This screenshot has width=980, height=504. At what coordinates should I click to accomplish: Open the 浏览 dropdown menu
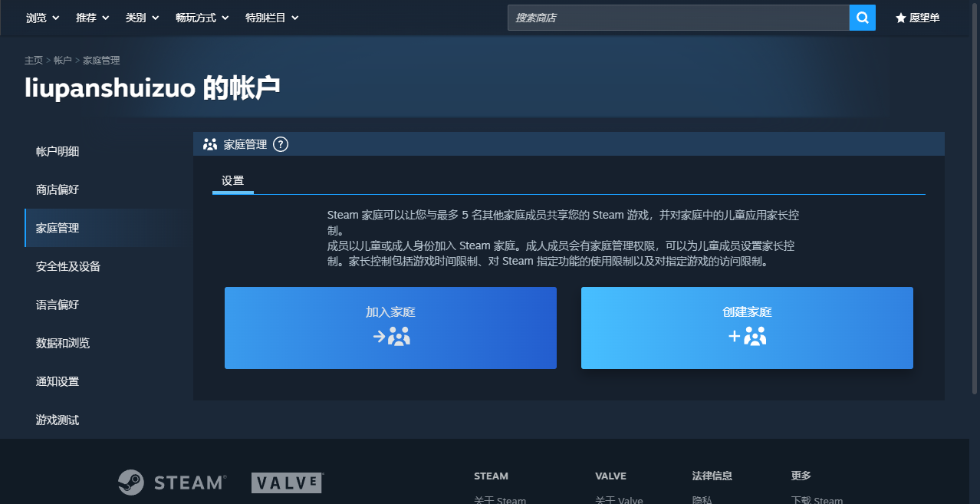pos(43,18)
